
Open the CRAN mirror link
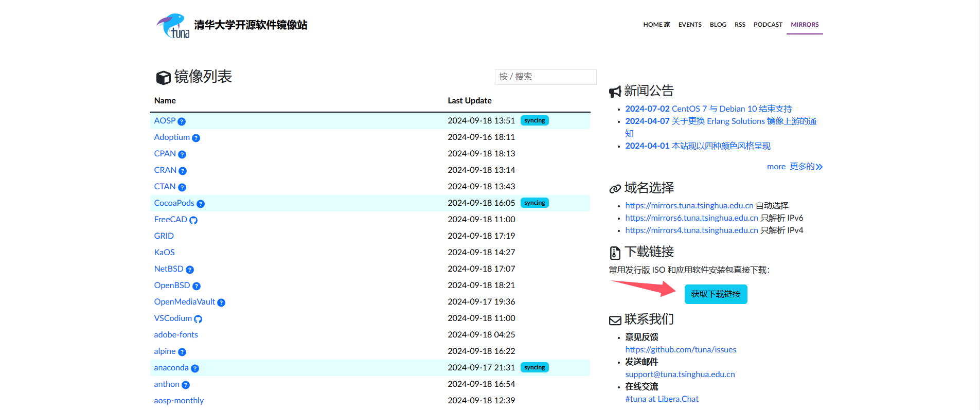165,170
